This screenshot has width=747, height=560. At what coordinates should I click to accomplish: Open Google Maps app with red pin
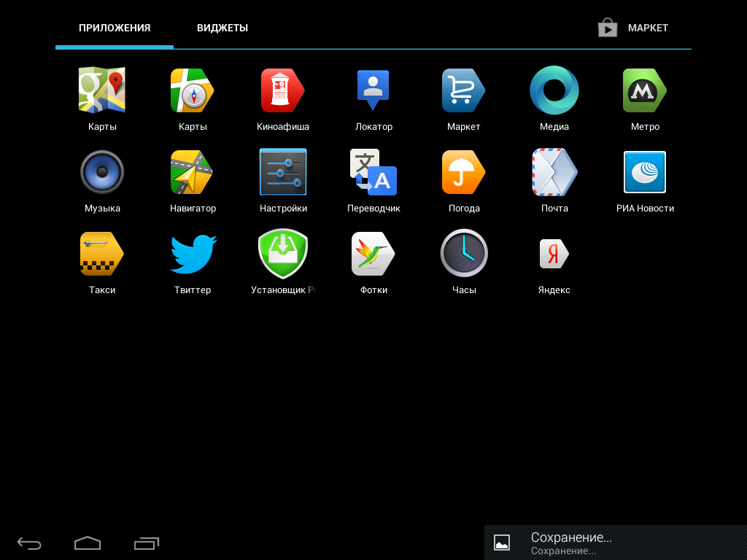(x=102, y=90)
